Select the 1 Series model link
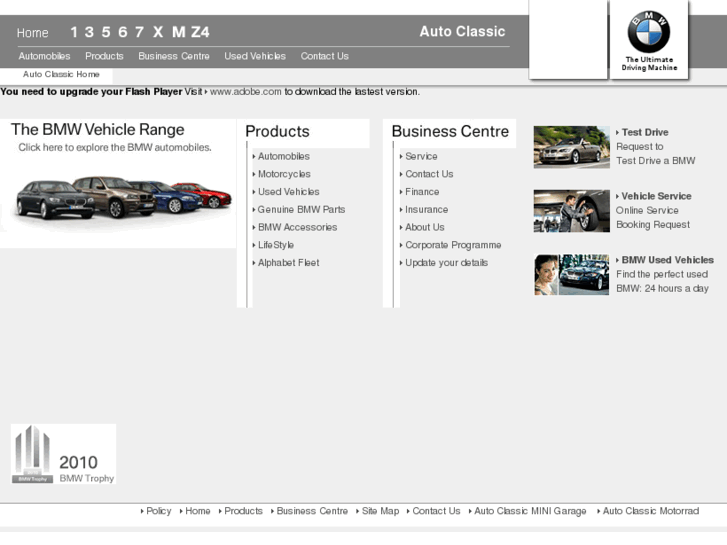 [x=74, y=32]
